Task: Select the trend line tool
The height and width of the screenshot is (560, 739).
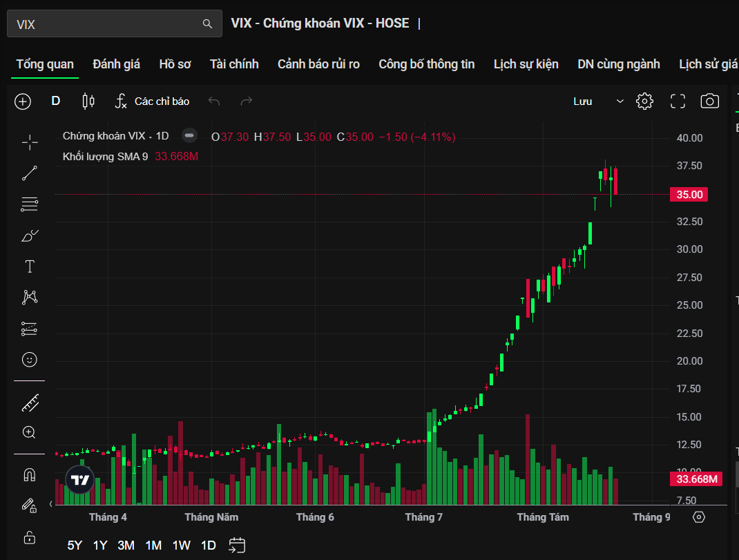Action: click(x=30, y=173)
